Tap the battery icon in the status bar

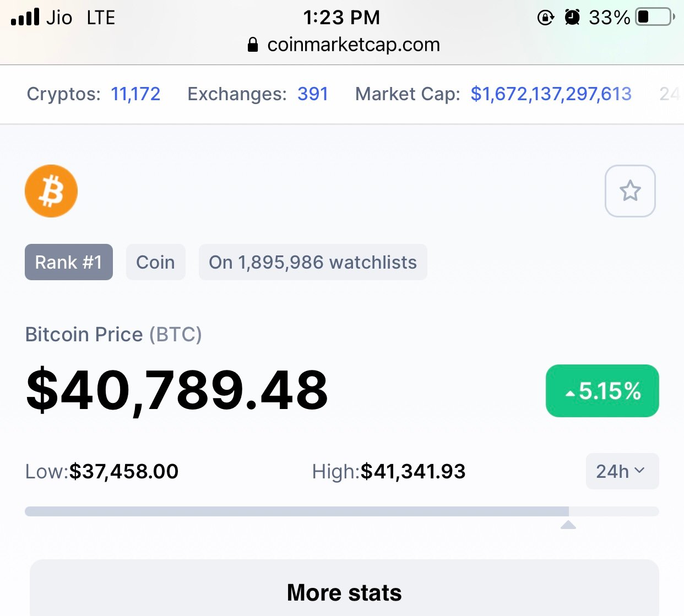(655, 17)
